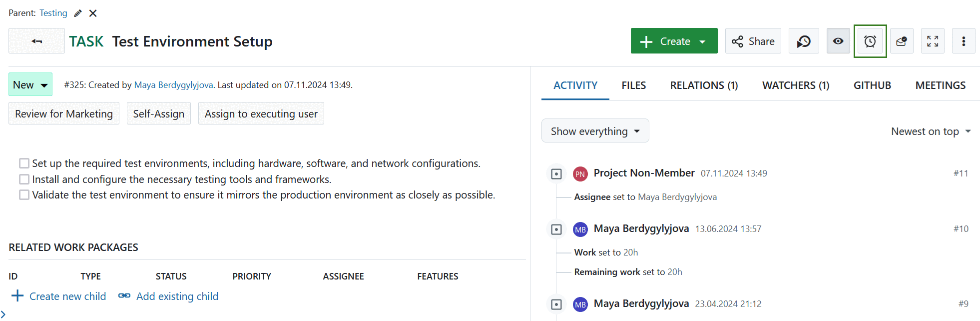This screenshot has height=321, width=980.
Task: Toggle the eye watch button
Action: 838,41
